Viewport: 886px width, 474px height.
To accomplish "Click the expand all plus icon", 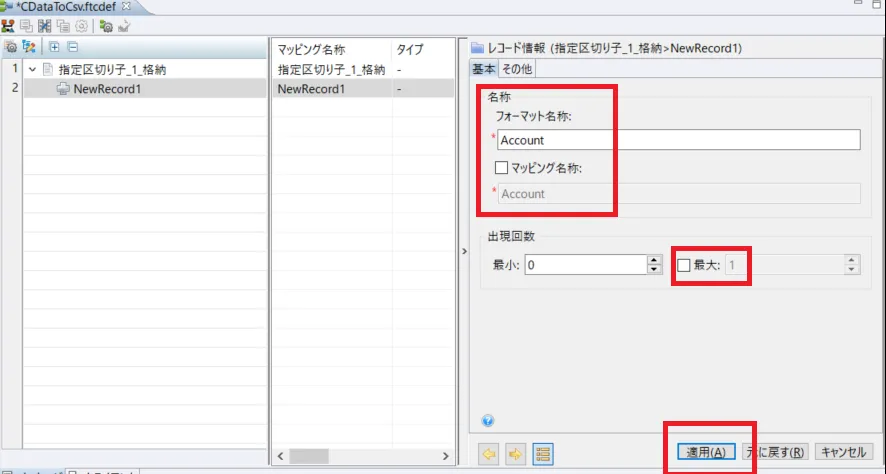I will (54, 47).
